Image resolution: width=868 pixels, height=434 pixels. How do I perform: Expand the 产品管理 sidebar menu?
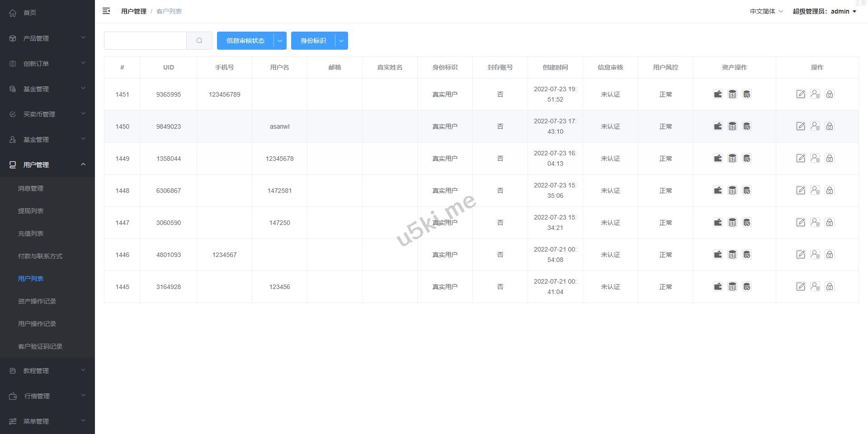click(x=47, y=38)
